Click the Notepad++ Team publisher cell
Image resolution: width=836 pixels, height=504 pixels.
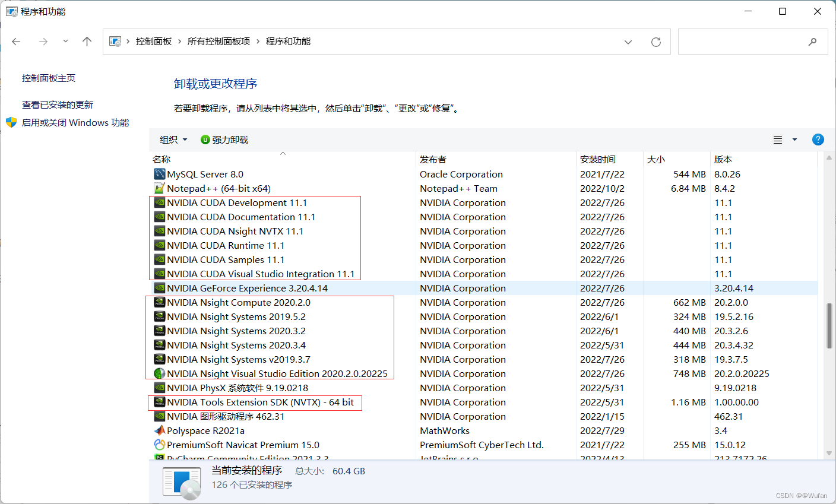tap(458, 188)
